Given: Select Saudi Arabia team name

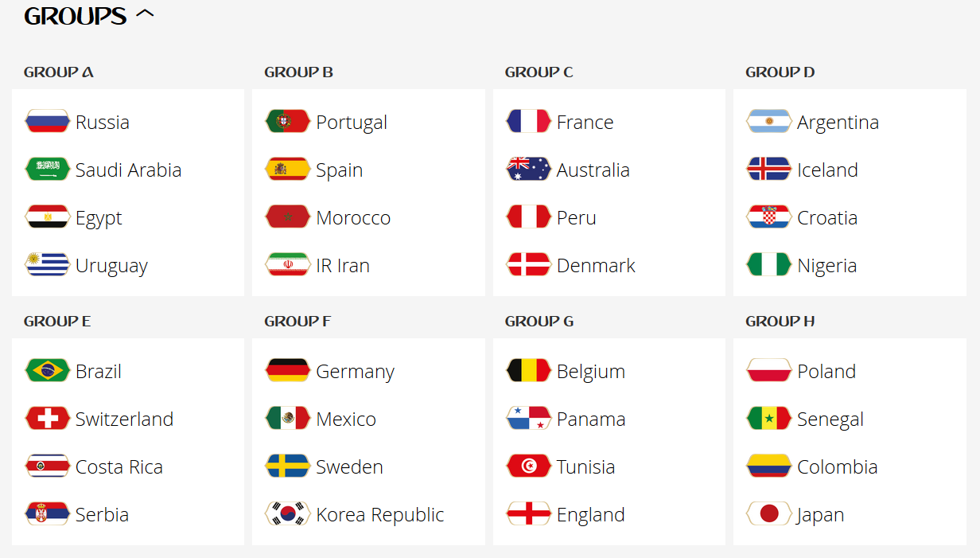Looking at the screenshot, I should (x=128, y=170).
